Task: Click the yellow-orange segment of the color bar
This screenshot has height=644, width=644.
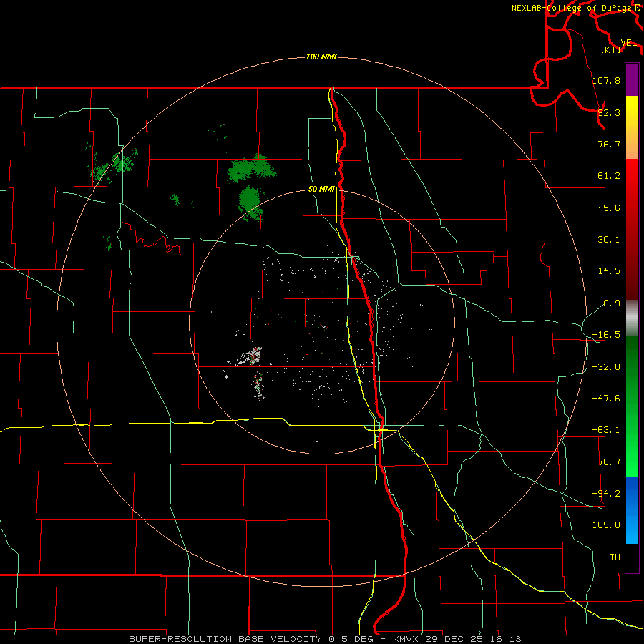Action: pyautogui.click(x=632, y=128)
